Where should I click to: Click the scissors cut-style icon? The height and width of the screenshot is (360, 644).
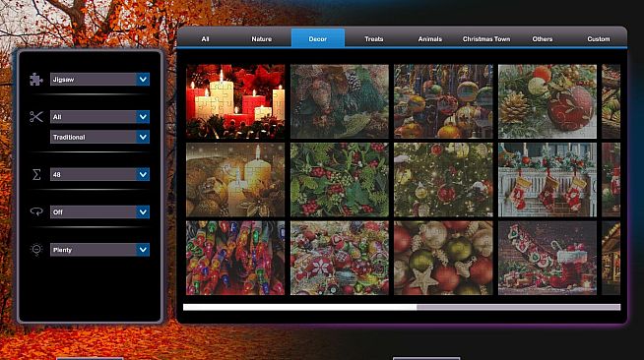tap(36, 117)
